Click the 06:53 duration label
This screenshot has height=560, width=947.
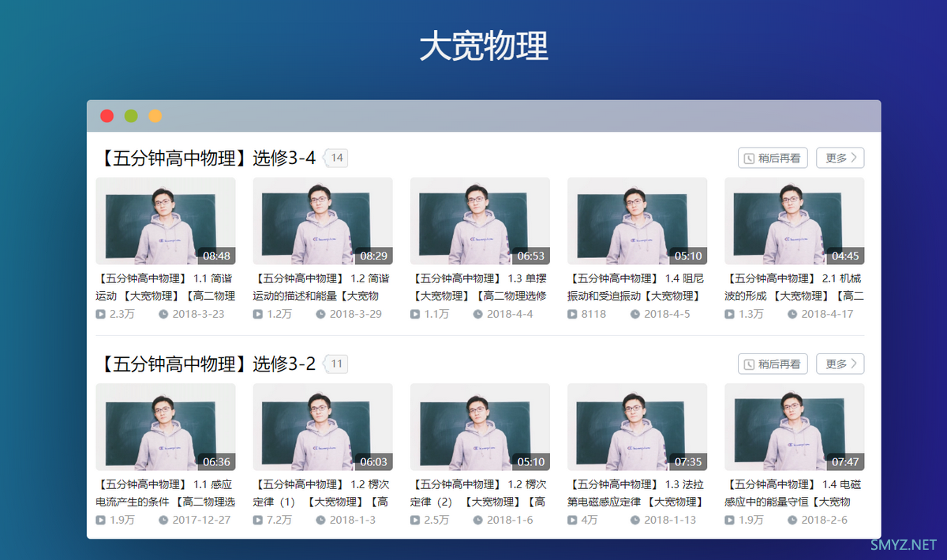pyautogui.click(x=531, y=256)
